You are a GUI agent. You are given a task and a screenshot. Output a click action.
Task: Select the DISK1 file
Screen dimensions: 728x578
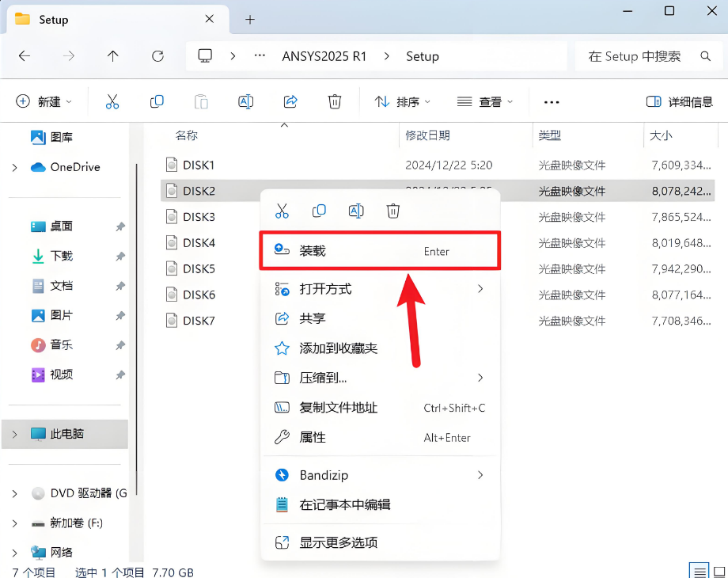[x=438, y=165]
